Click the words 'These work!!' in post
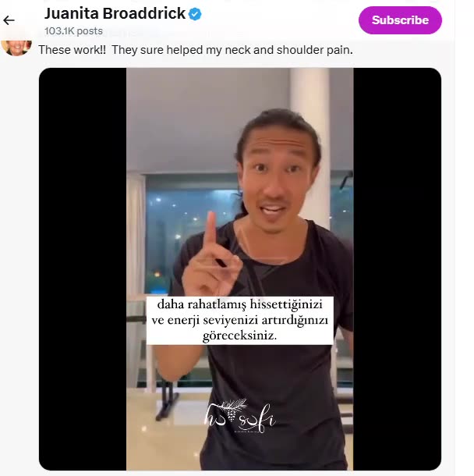 pos(73,50)
